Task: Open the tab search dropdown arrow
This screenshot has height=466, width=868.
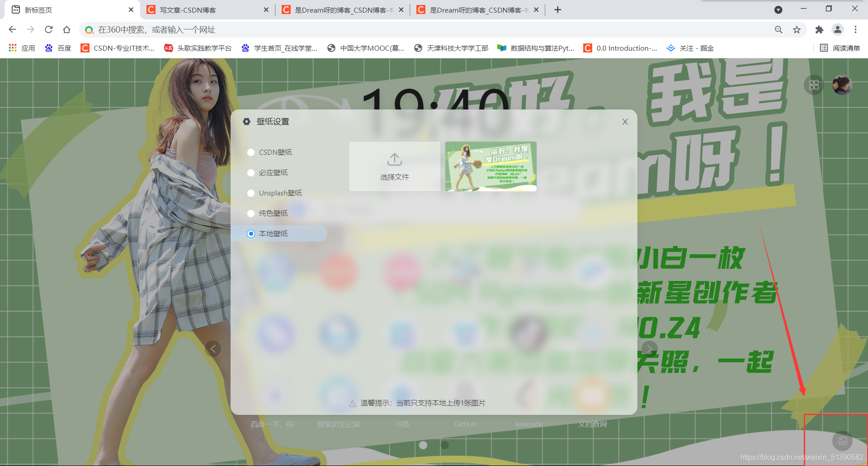Action: click(x=778, y=10)
